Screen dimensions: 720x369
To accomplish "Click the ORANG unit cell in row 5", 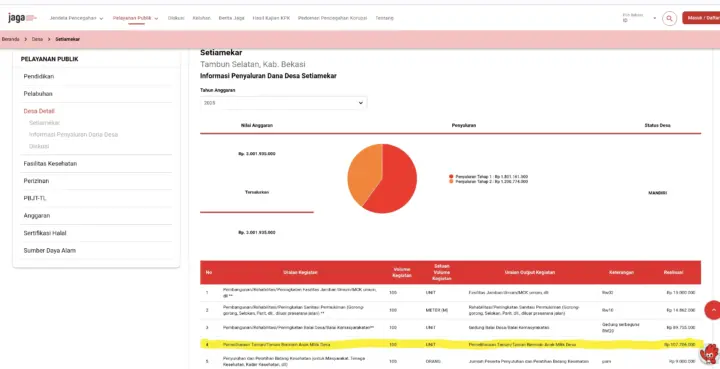I will 433,362.
